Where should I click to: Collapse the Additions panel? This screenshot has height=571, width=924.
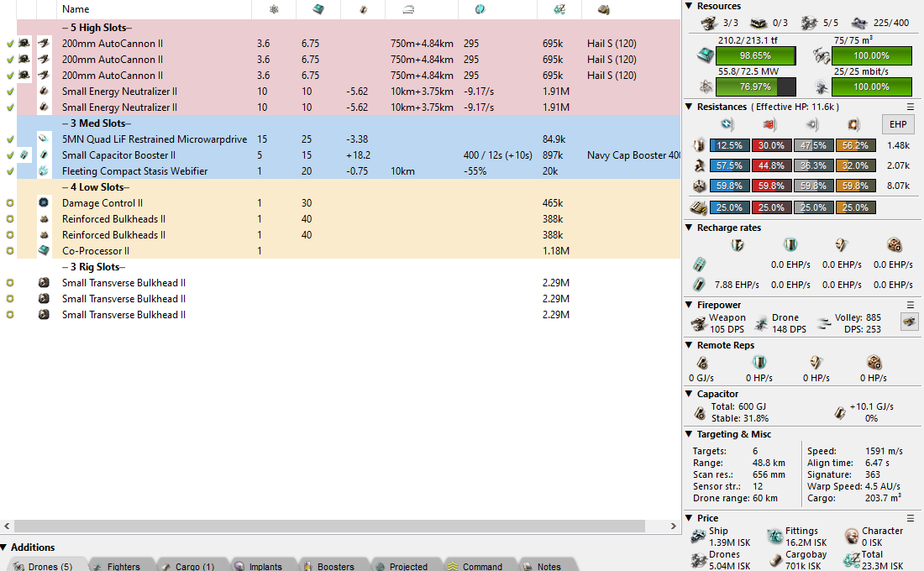pyautogui.click(x=4, y=547)
